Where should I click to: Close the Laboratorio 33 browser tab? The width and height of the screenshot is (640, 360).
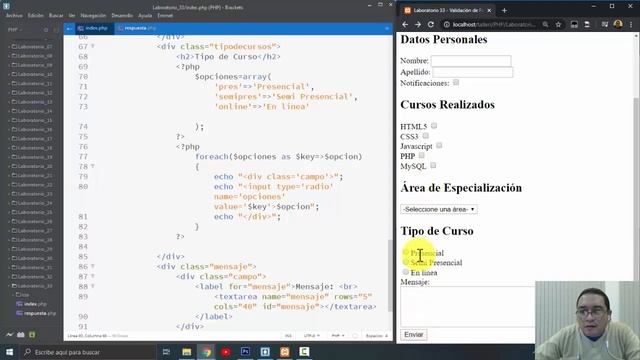[x=489, y=10]
